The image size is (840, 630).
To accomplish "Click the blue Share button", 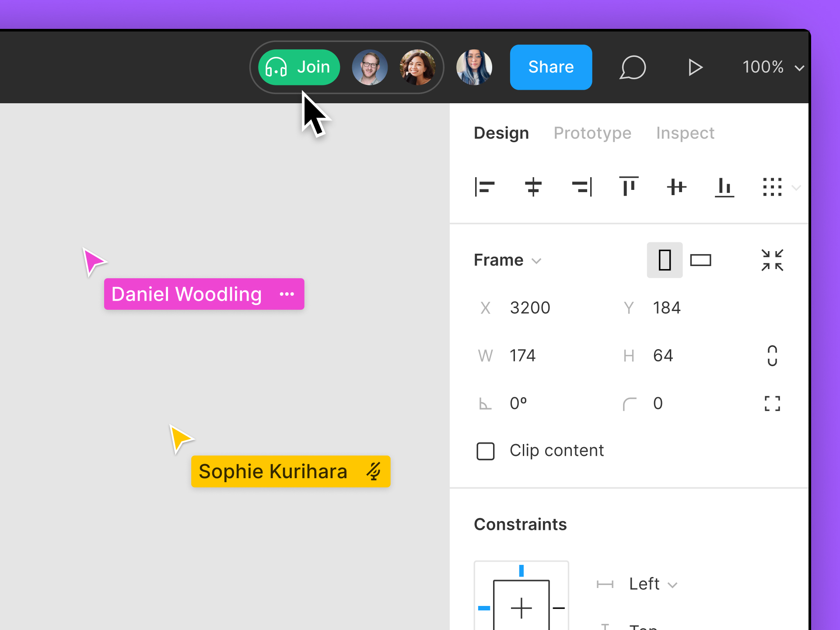I will pyautogui.click(x=551, y=67).
